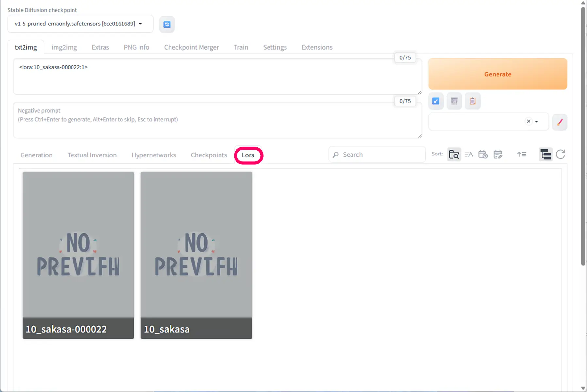Switch to the img2img tab

pyautogui.click(x=64, y=47)
